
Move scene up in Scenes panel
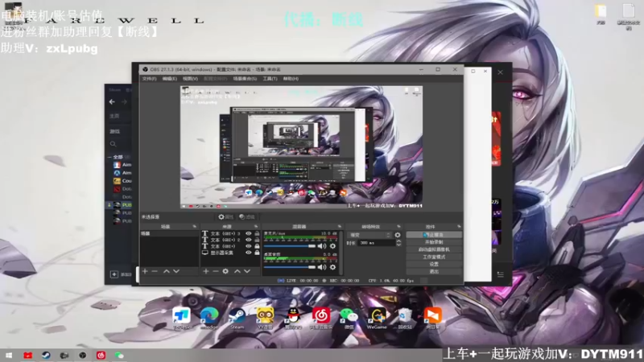(x=167, y=271)
